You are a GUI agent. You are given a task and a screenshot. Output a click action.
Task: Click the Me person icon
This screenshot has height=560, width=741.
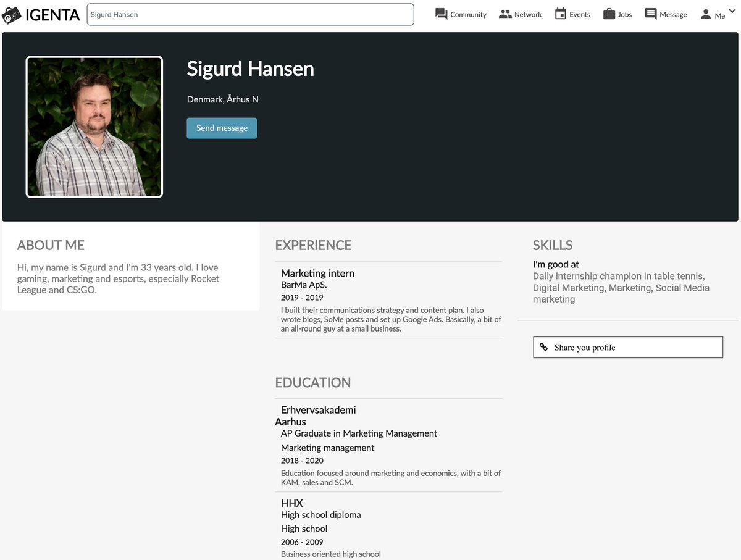click(x=706, y=14)
